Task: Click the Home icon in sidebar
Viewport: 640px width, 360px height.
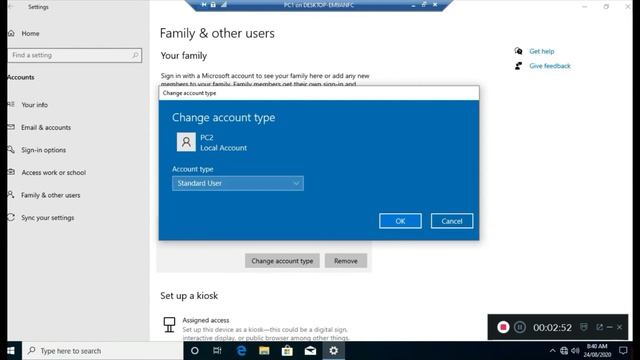Action: pyautogui.click(x=11, y=33)
